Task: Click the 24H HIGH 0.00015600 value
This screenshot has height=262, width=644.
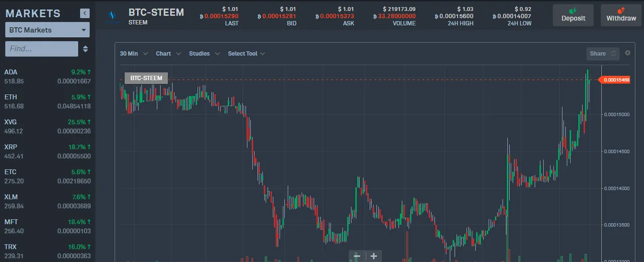Action: [x=454, y=16]
